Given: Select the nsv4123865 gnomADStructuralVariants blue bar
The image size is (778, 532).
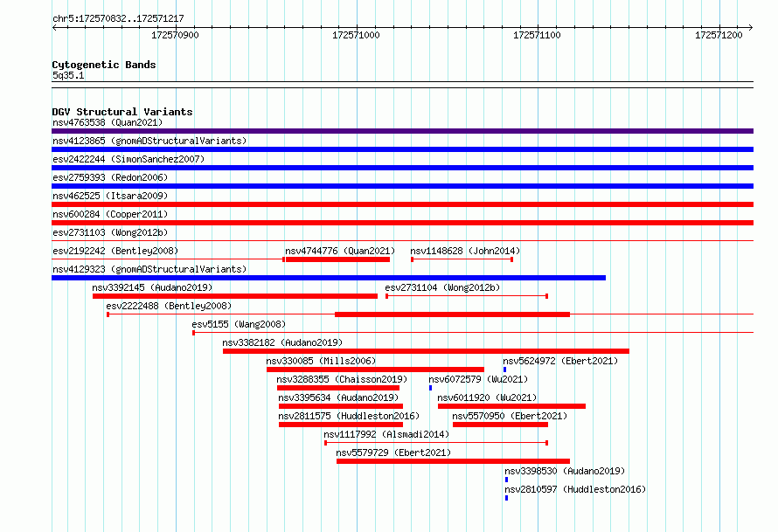Looking at the screenshot, I should point(402,149).
